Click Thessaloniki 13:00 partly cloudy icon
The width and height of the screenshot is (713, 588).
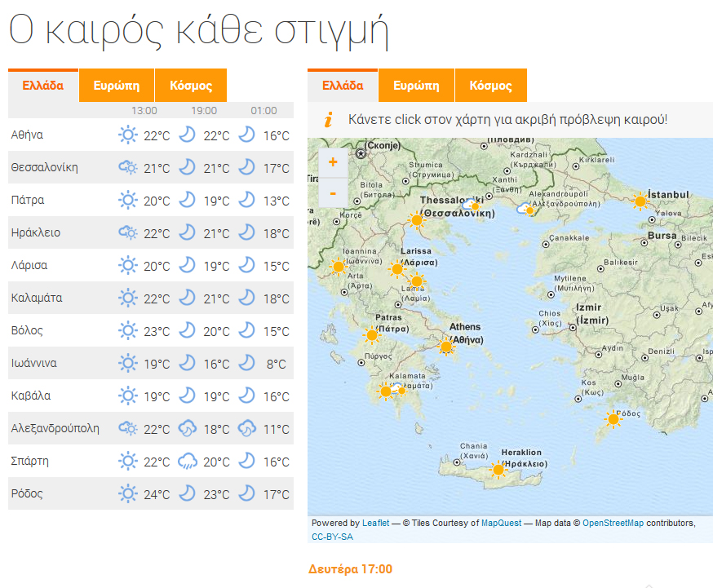point(127,168)
